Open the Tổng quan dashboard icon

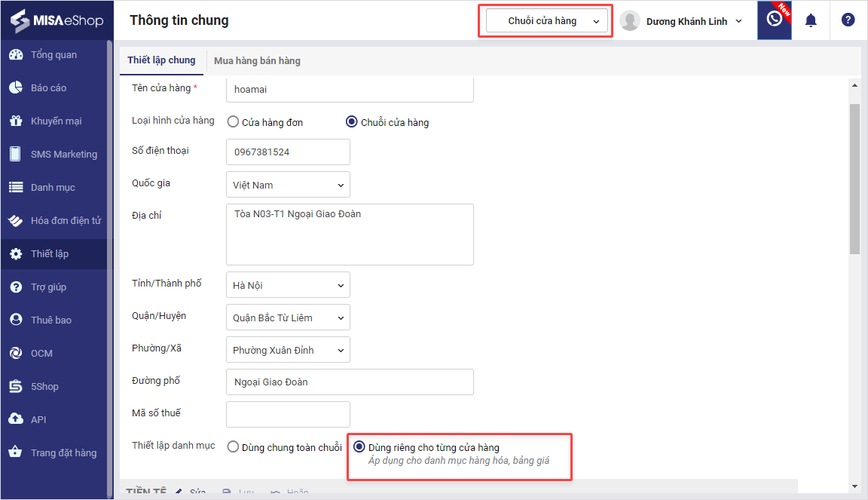click(16, 54)
